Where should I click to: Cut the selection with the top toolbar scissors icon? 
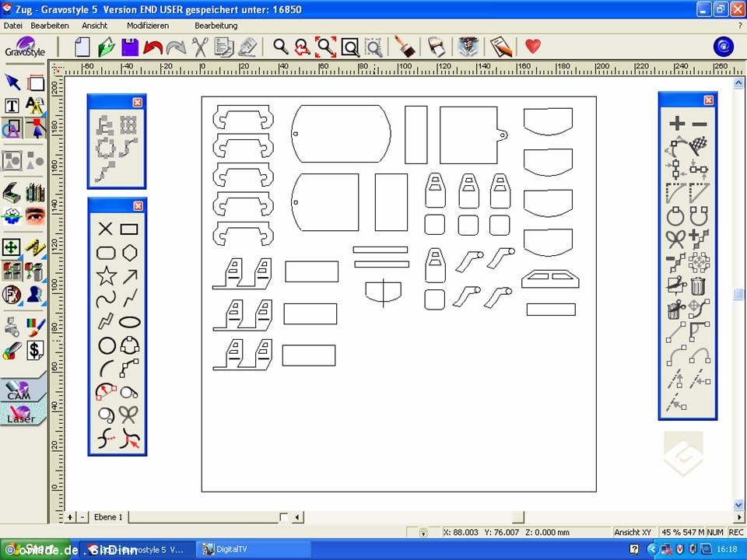pos(200,47)
